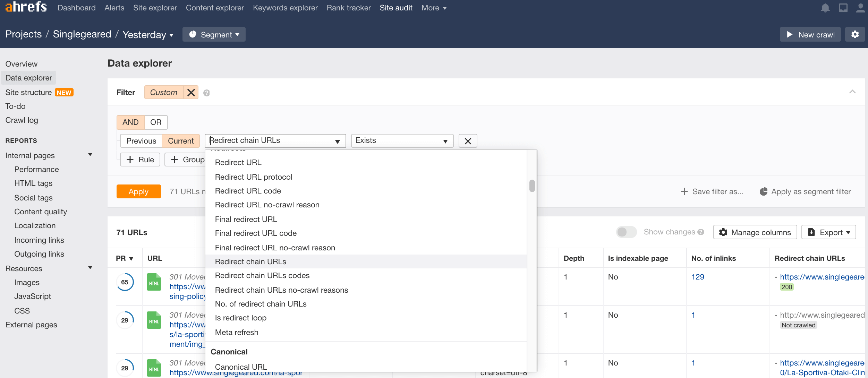Open the notifications bell
Screen dimensions: 868x378
click(x=825, y=8)
